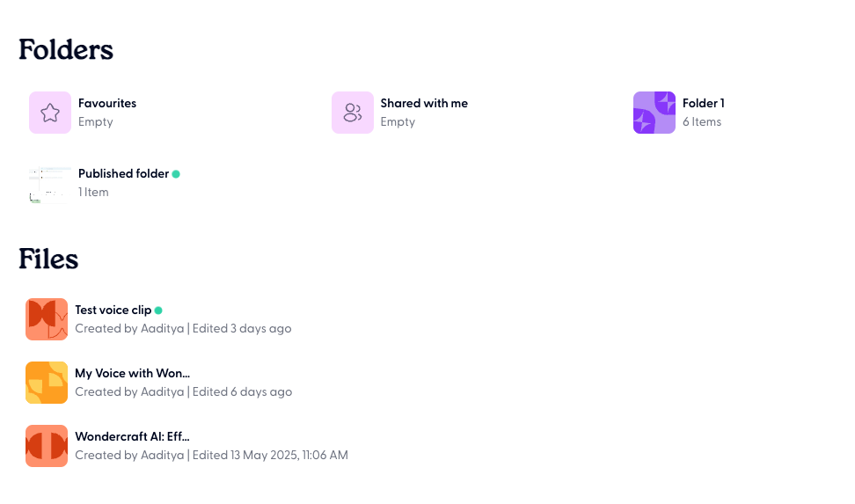Click the 1 Item text under Published folder

(93, 192)
